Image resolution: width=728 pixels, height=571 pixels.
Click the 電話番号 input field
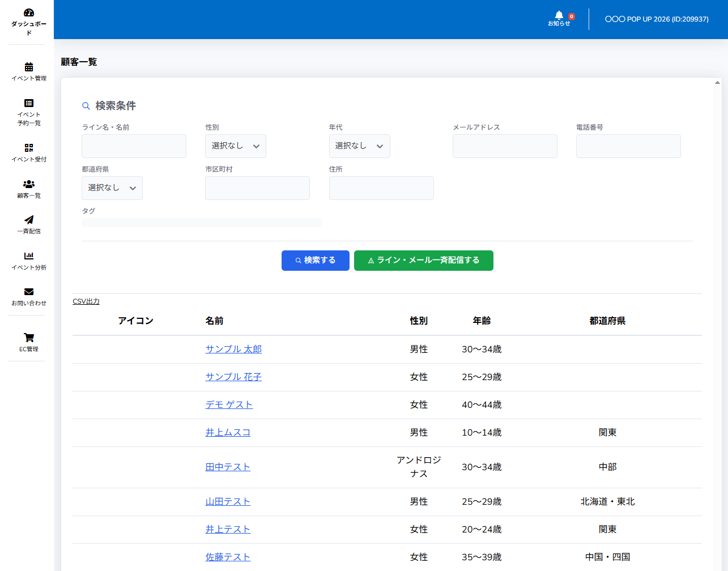628,146
